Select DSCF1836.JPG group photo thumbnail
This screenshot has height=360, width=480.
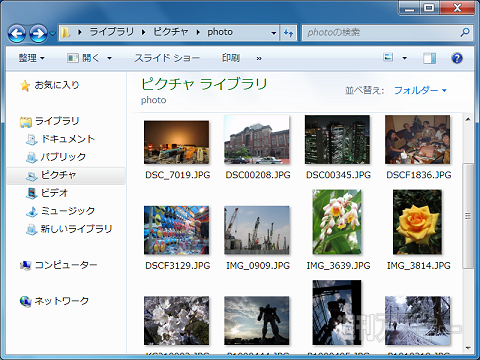(418, 140)
